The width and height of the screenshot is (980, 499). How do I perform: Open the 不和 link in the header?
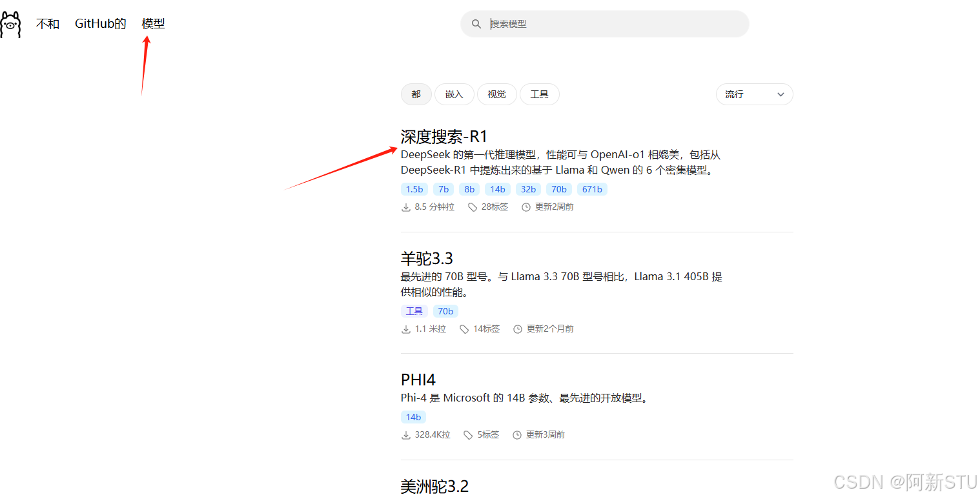point(48,24)
